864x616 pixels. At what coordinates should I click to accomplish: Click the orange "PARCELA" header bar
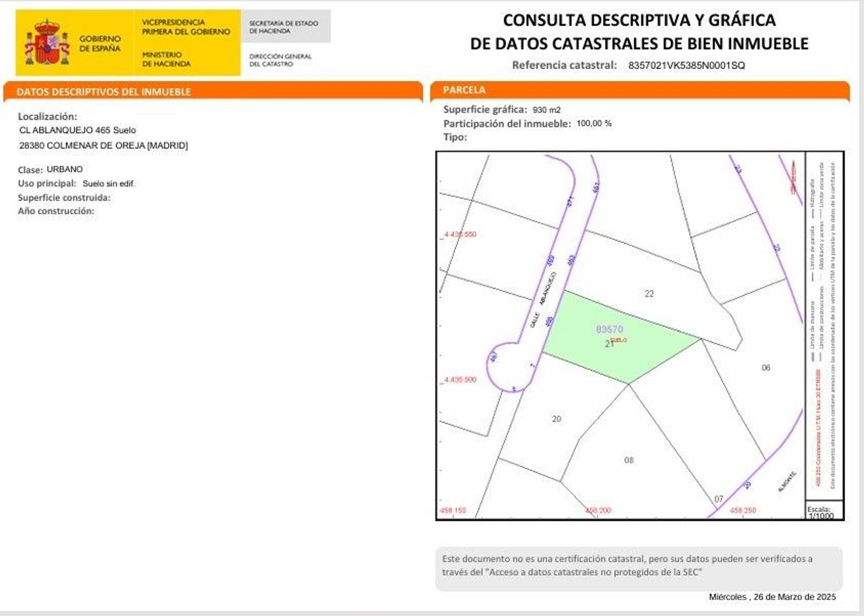coord(640,91)
